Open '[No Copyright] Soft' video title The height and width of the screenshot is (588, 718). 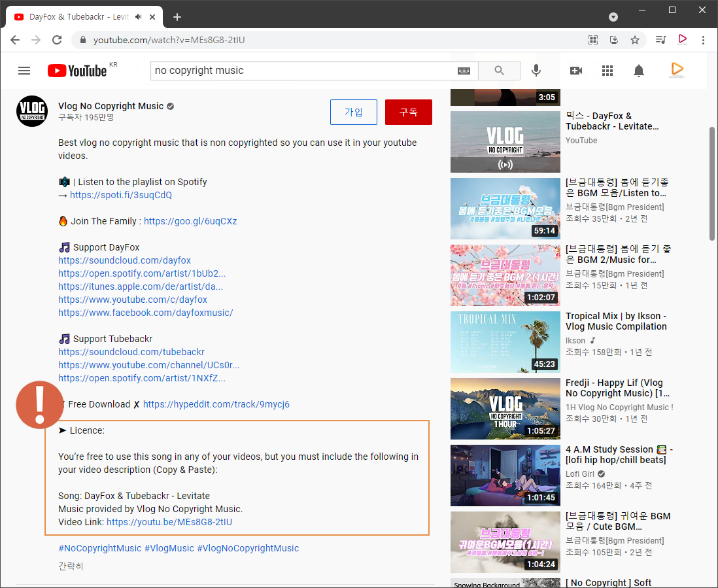tap(608, 583)
